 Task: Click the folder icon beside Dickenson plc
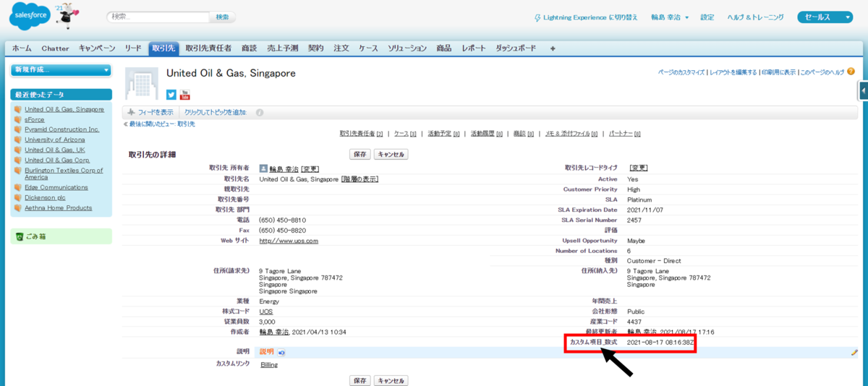pyautogui.click(x=18, y=197)
